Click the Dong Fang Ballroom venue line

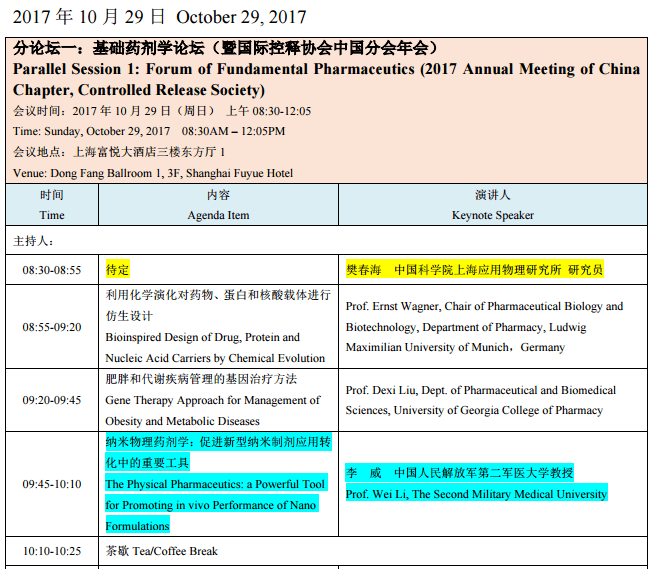(x=153, y=173)
